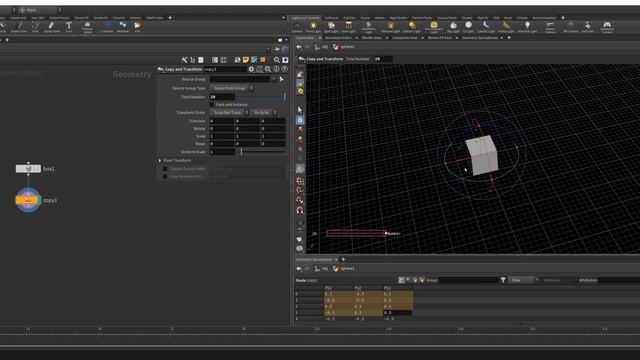
Task: Add a Sky Light from shelf
Action: coord(453,27)
